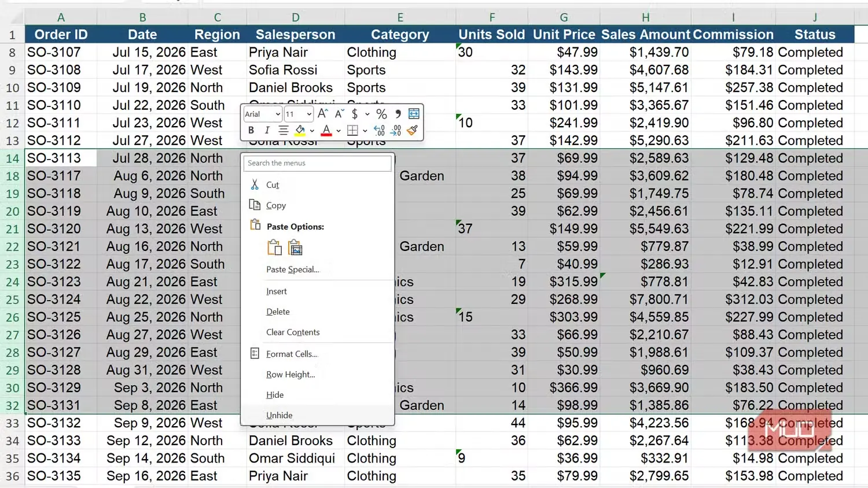Toggle bold formatting in mini toolbar
Image resolution: width=868 pixels, height=488 pixels.
point(251,131)
